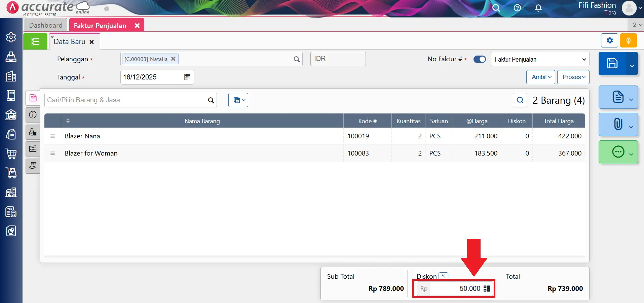Open the Proses dropdown menu
The height and width of the screenshot is (303, 644).
[573, 77]
